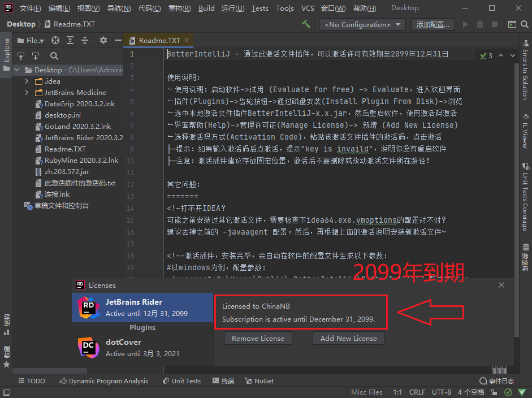Select zh.203.572.jar in the file tree
The image size is (532, 398).
(67, 172)
